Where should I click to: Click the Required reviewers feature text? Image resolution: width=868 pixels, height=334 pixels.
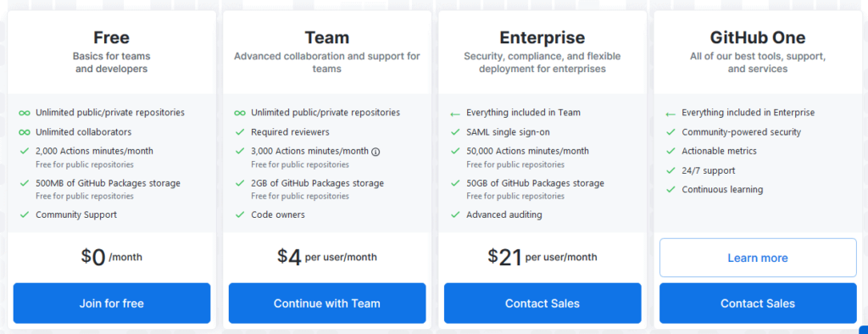click(x=290, y=132)
